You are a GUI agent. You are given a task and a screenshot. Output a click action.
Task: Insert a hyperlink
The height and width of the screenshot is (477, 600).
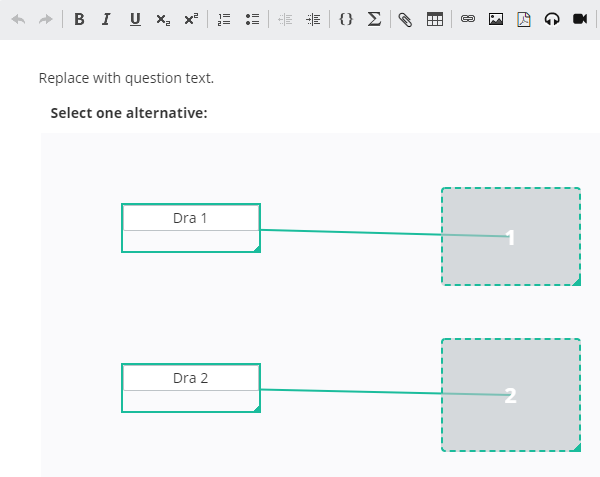pyautogui.click(x=468, y=18)
